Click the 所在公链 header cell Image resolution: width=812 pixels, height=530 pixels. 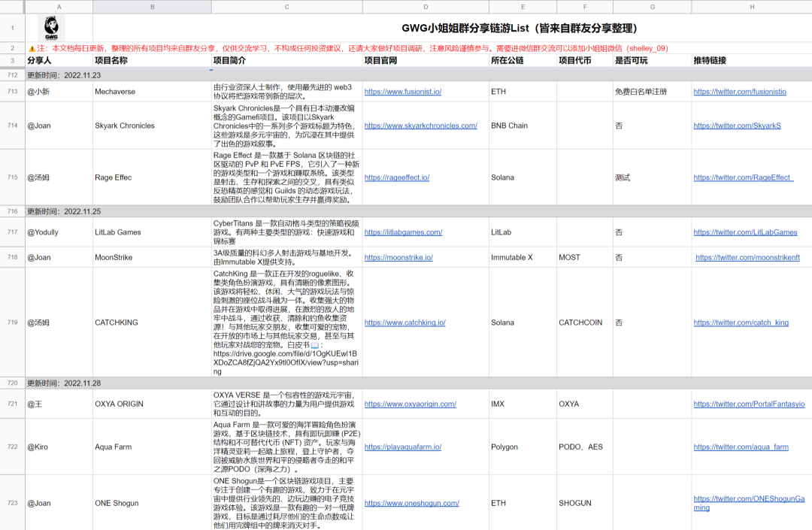pos(523,61)
